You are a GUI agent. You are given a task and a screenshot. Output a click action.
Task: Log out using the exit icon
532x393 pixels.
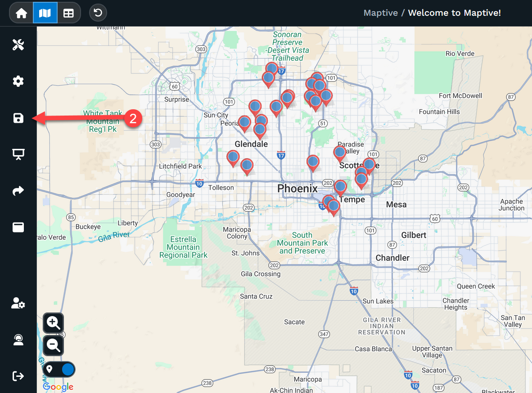[x=18, y=376]
